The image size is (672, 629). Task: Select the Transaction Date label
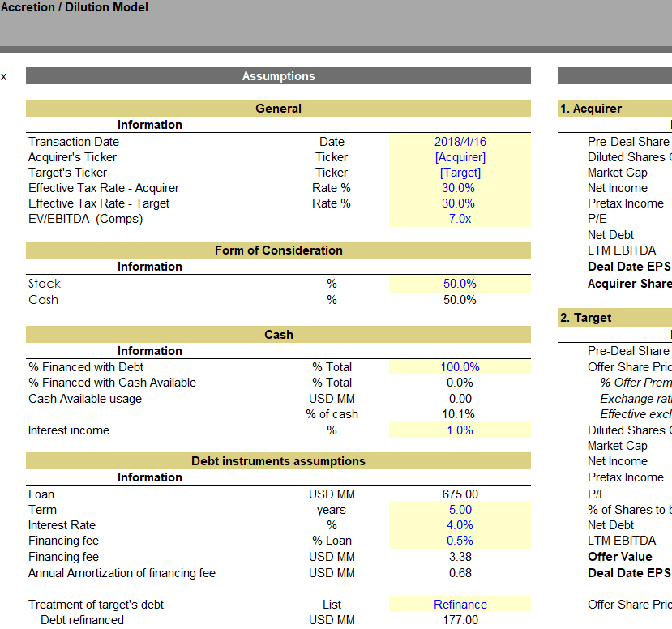point(74,142)
